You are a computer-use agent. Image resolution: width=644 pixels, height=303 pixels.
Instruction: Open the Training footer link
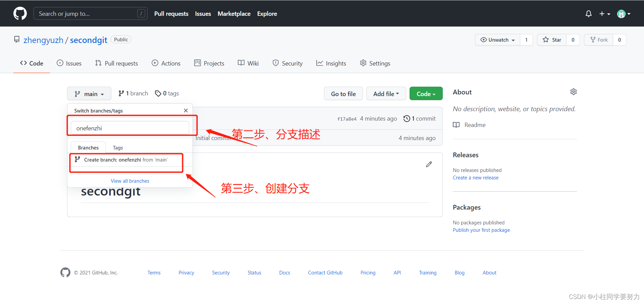[x=428, y=273]
